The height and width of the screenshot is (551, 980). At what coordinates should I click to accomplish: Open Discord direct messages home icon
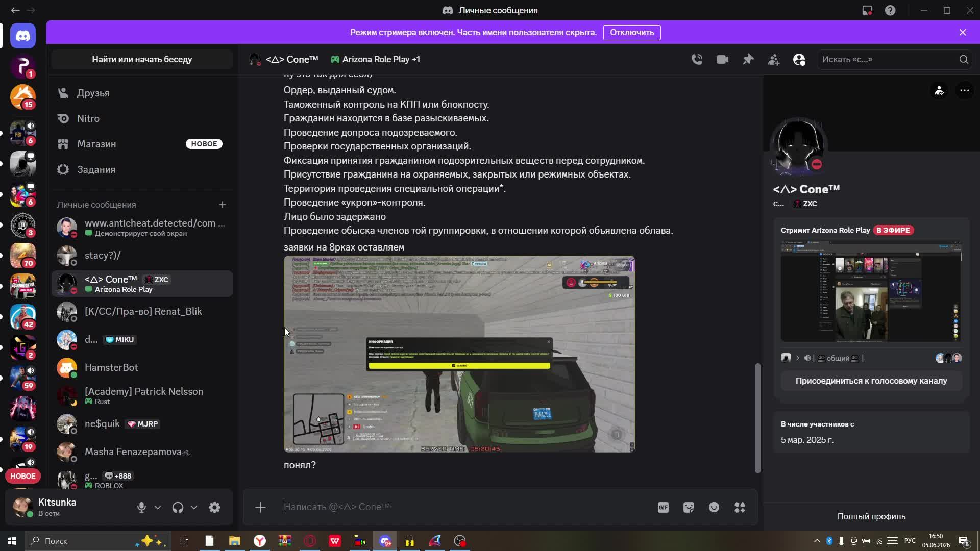(x=23, y=36)
